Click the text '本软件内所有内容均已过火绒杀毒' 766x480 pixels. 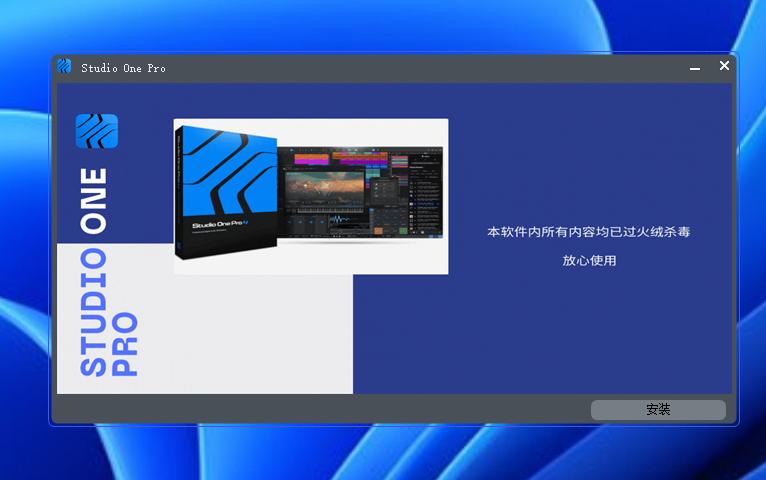(589, 232)
